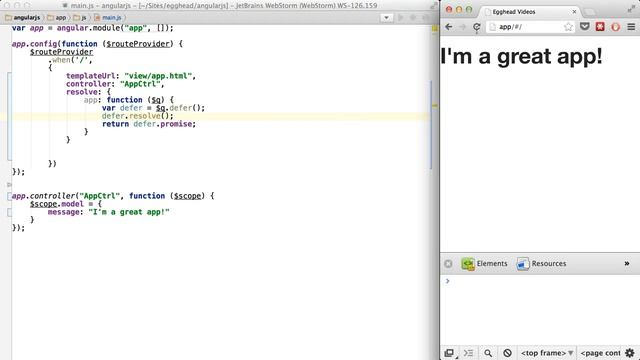Click the yellow warning stripe marker
Image resolution: width=640 pixels, height=360 pixels.
tap(435, 106)
